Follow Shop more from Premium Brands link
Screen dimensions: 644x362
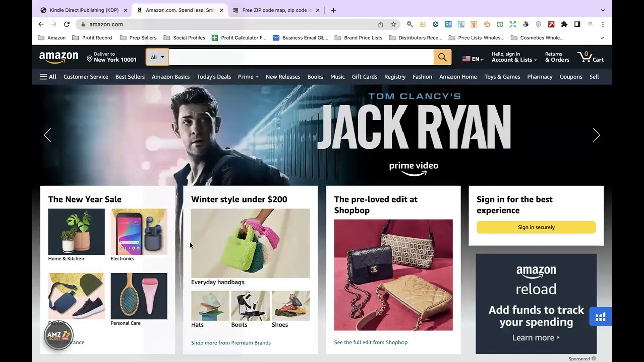(x=231, y=343)
